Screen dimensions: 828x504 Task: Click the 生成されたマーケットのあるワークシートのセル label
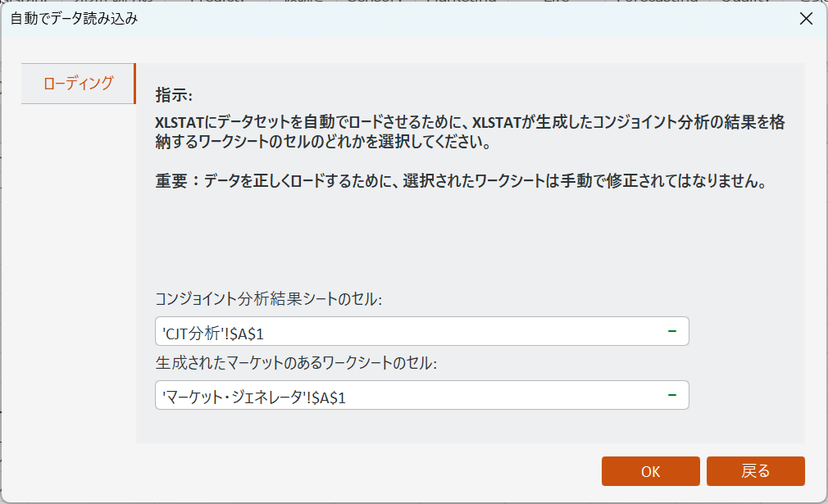point(296,363)
